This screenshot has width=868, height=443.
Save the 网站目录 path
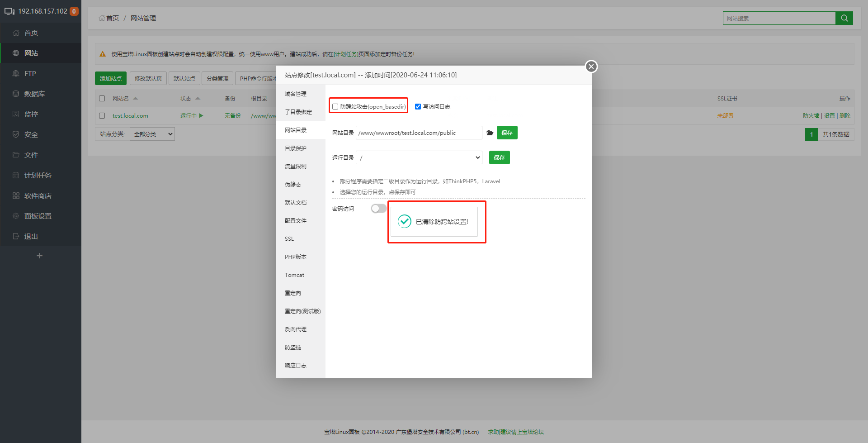pos(507,133)
